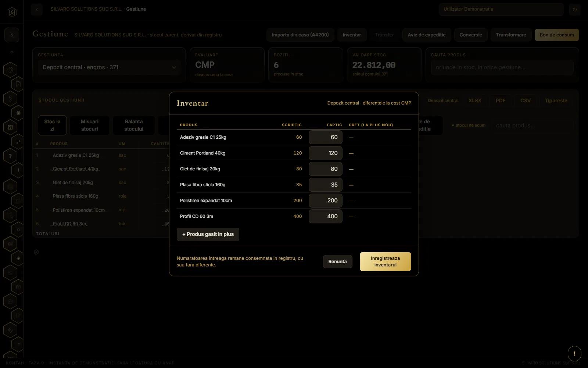Open the Utilizator Demonstratie user selector

501,9
